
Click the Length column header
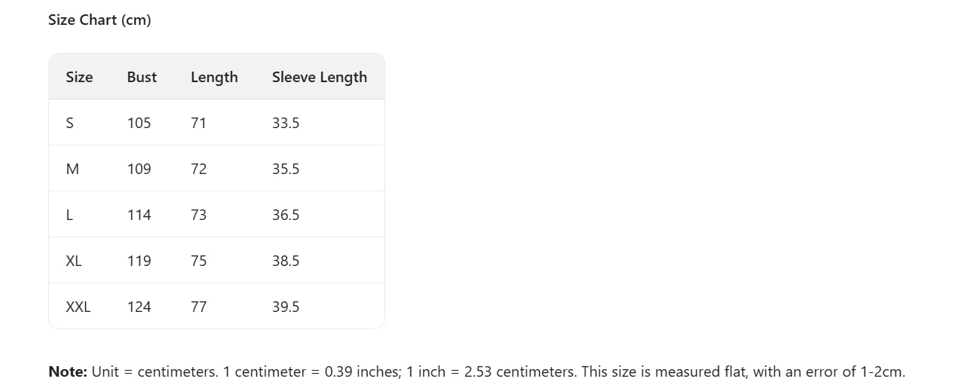pyautogui.click(x=214, y=77)
